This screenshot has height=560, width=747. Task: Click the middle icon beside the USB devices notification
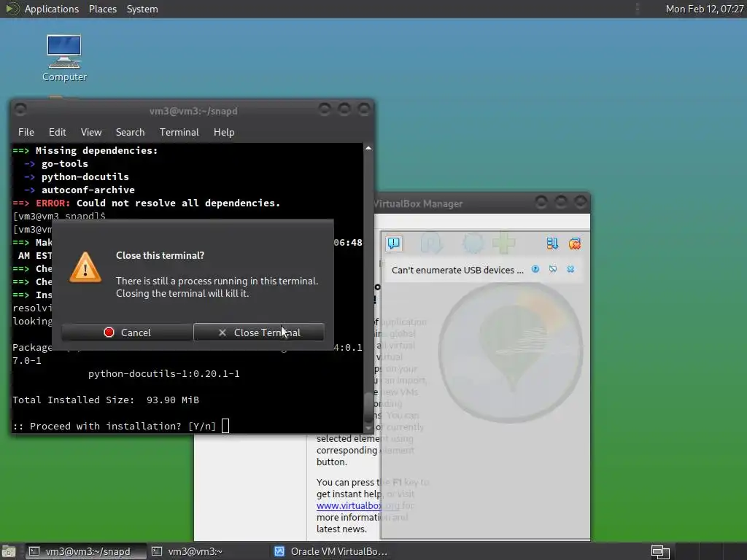[x=553, y=270]
